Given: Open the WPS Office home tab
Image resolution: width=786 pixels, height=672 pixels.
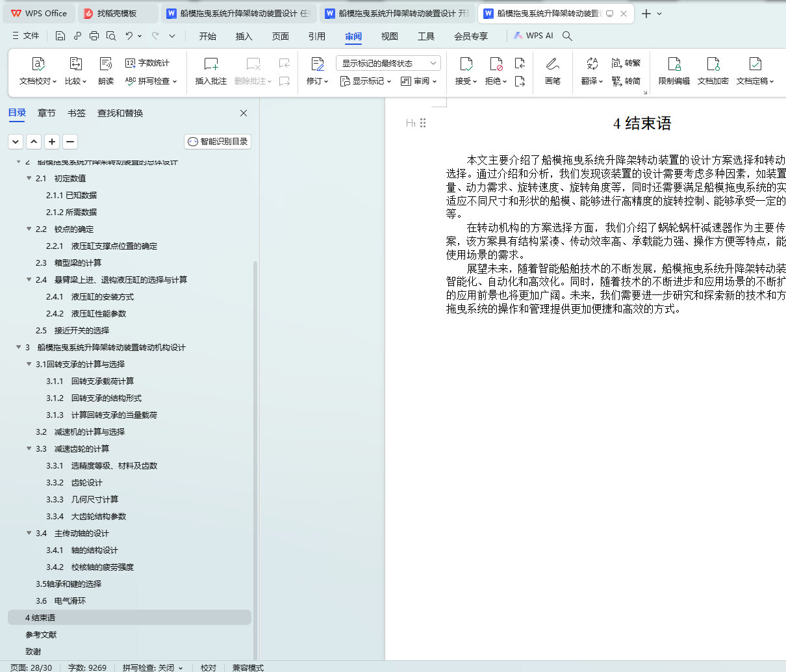Looking at the screenshot, I should point(40,14).
